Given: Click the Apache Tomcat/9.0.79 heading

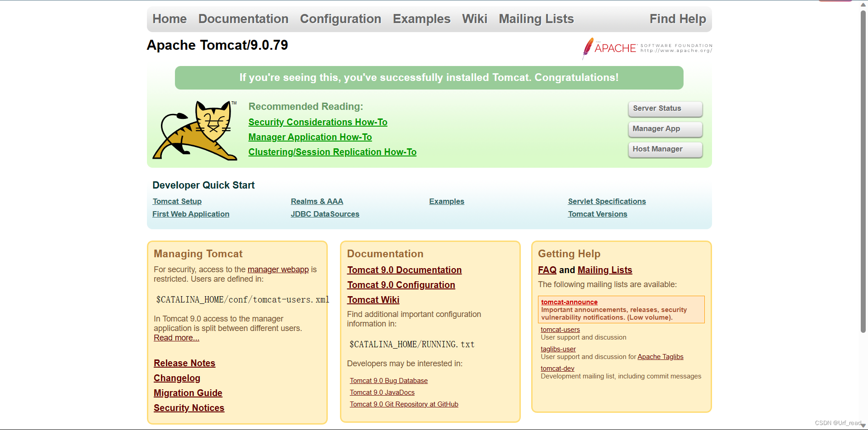Looking at the screenshot, I should click(x=217, y=45).
